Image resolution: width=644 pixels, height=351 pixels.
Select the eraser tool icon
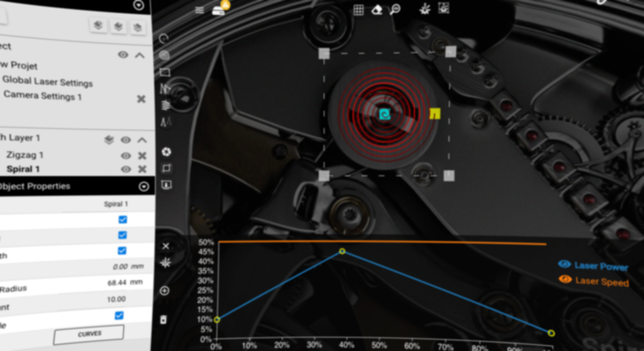pyautogui.click(x=377, y=10)
